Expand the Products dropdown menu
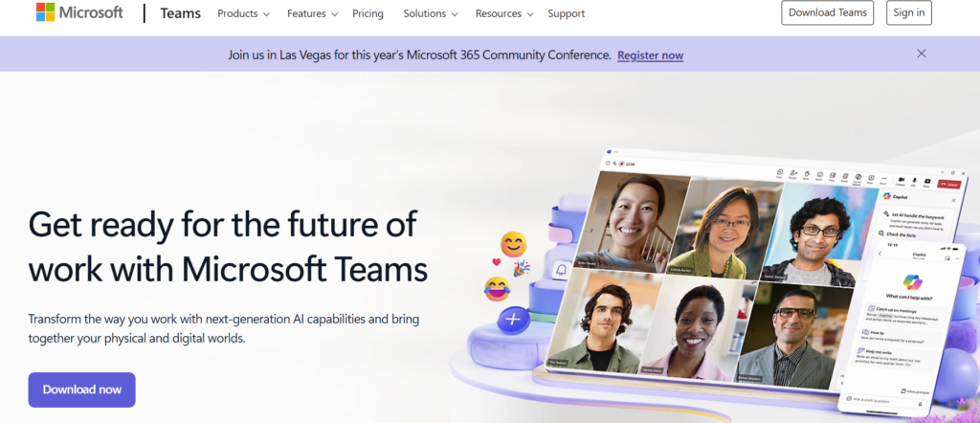 (x=244, y=13)
